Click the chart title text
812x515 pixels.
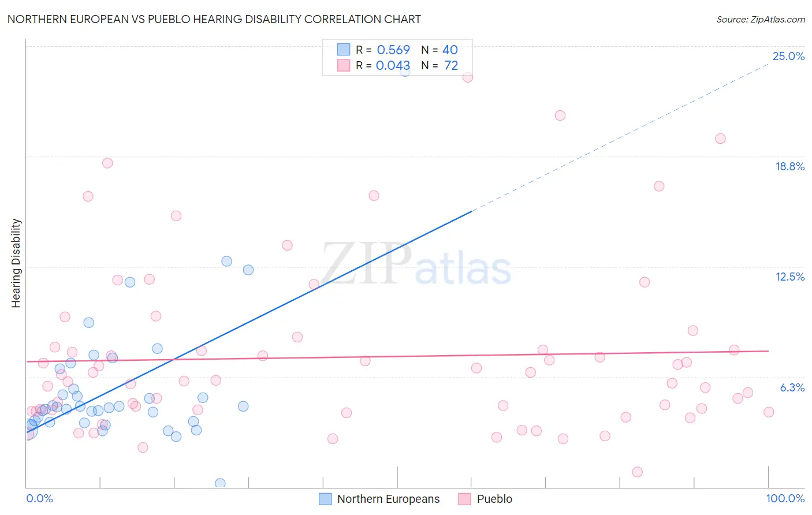tap(214, 19)
